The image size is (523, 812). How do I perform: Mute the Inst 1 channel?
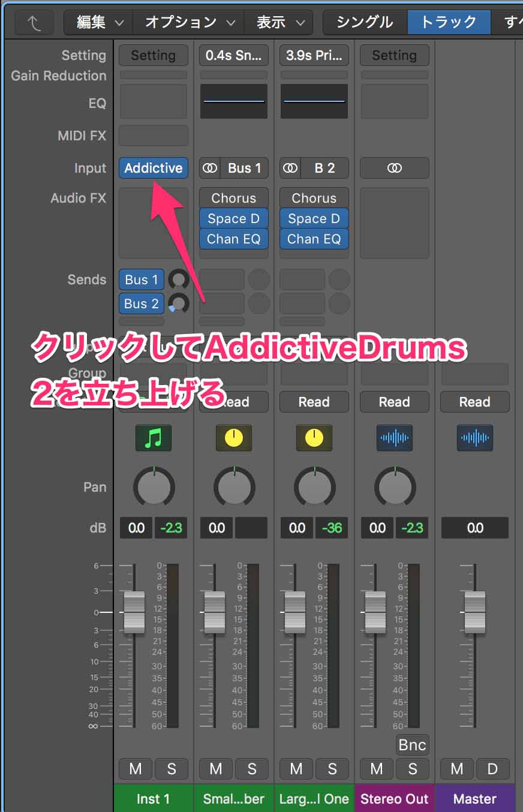(136, 769)
